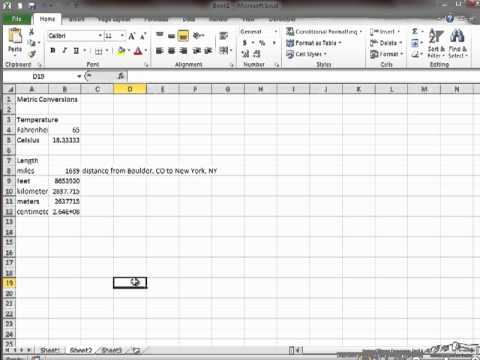Click the Font Color red A icon
The width and height of the screenshot is (480, 360).
coord(138,51)
